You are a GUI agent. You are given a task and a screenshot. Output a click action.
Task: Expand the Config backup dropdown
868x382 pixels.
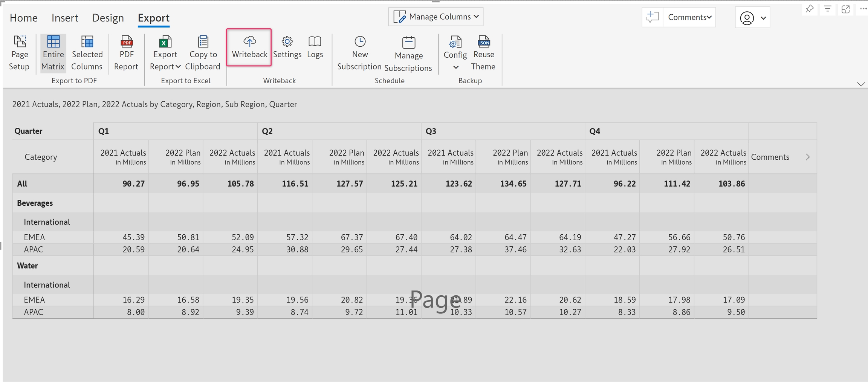455,67
